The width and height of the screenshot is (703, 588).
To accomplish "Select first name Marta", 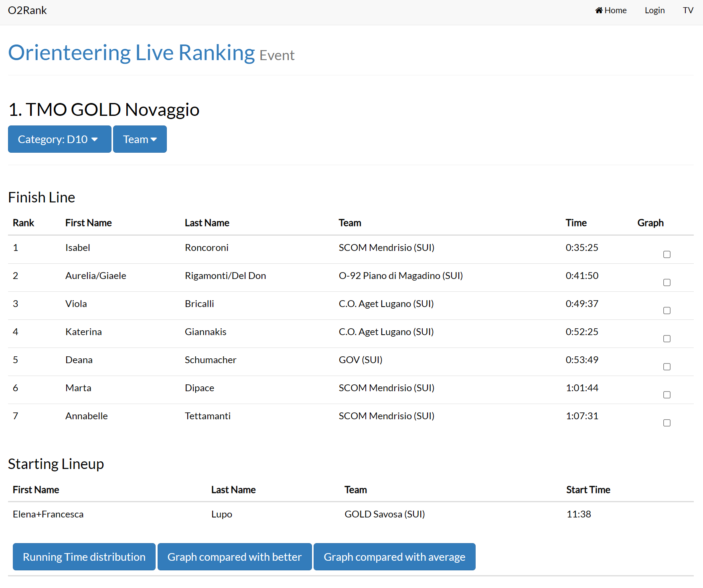I will point(78,388).
